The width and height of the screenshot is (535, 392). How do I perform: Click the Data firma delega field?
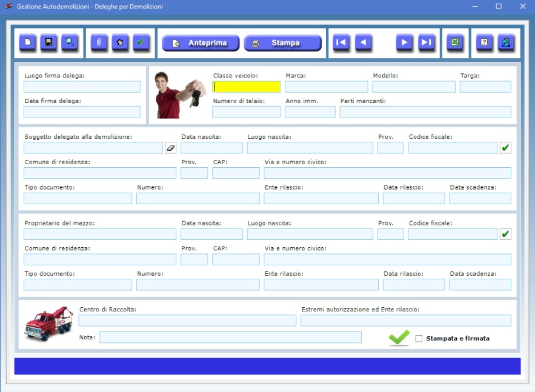point(82,112)
